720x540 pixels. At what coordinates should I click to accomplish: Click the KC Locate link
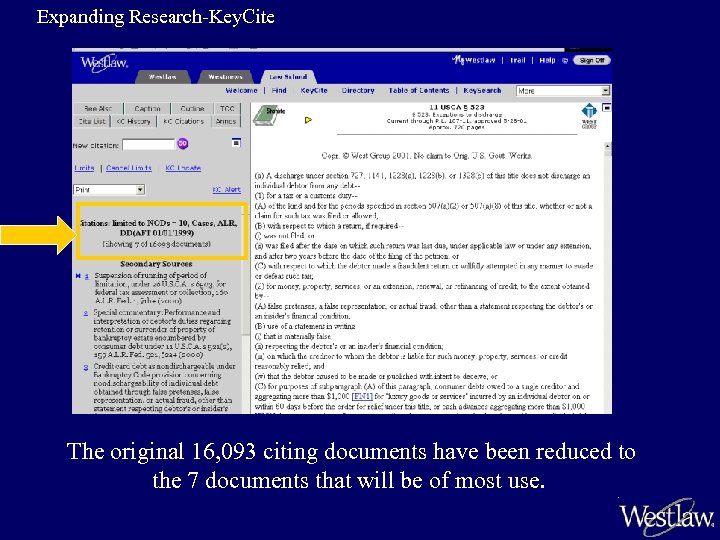tap(183, 168)
